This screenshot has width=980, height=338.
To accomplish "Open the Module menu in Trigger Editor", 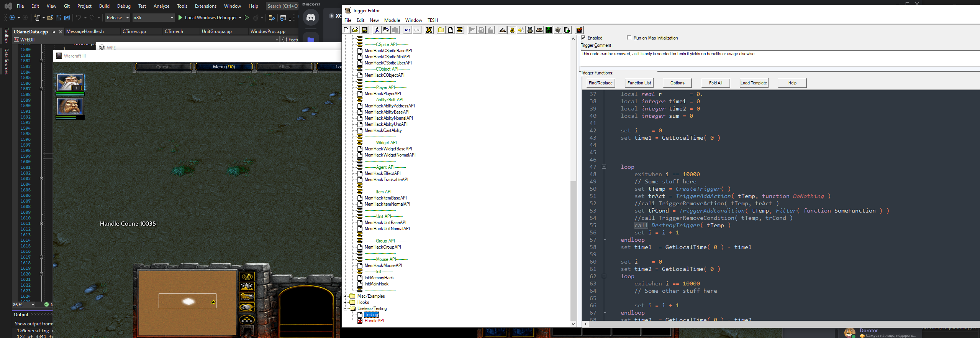I will click(392, 20).
